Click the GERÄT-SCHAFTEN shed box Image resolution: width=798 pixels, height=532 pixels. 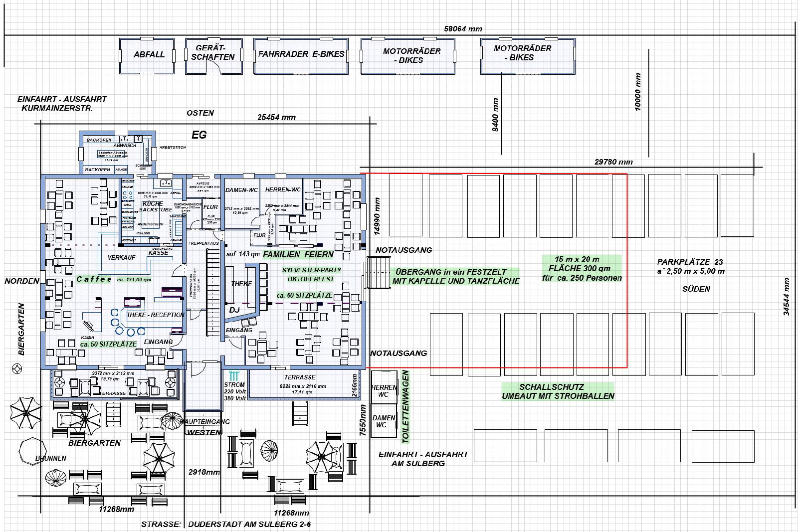(x=213, y=55)
